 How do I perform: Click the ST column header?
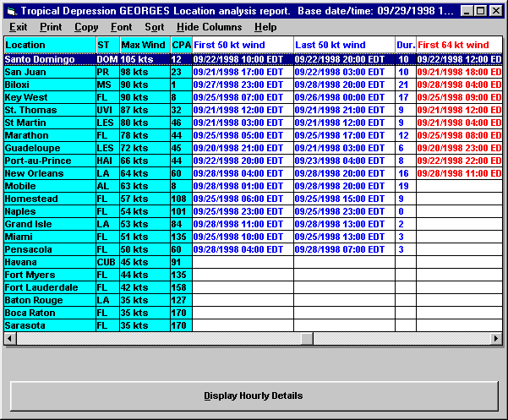pos(108,45)
